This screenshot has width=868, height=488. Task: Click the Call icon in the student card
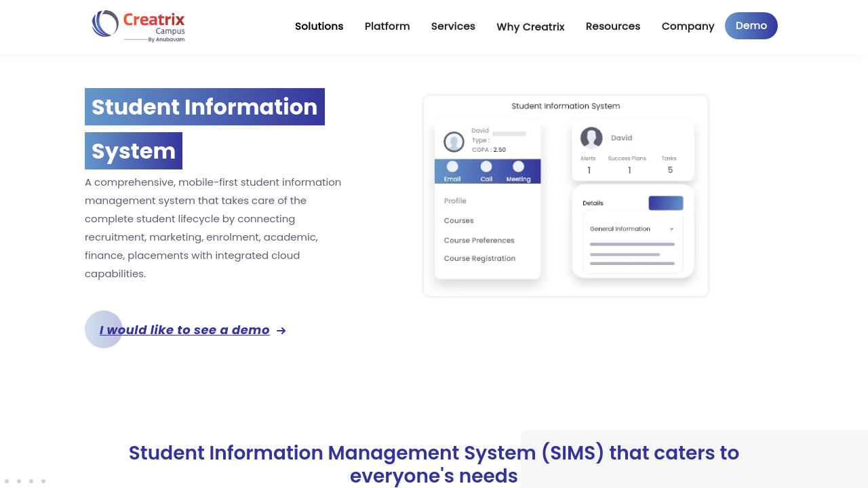486,167
